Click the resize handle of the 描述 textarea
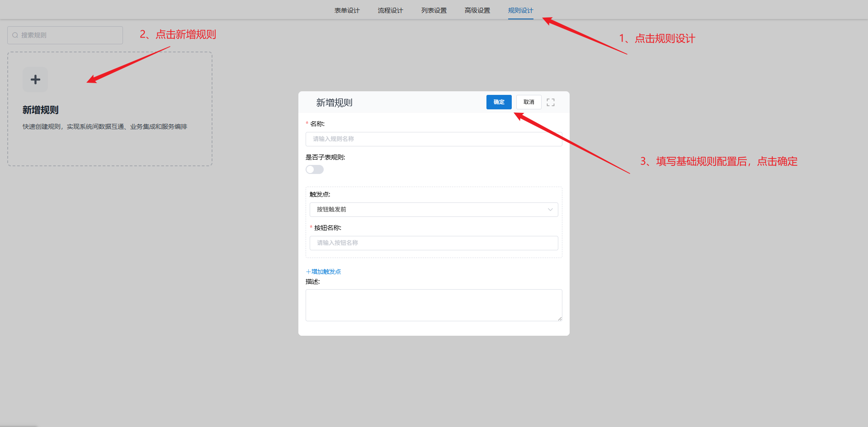868x427 pixels. pyautogui.click(x=560, y=319)
